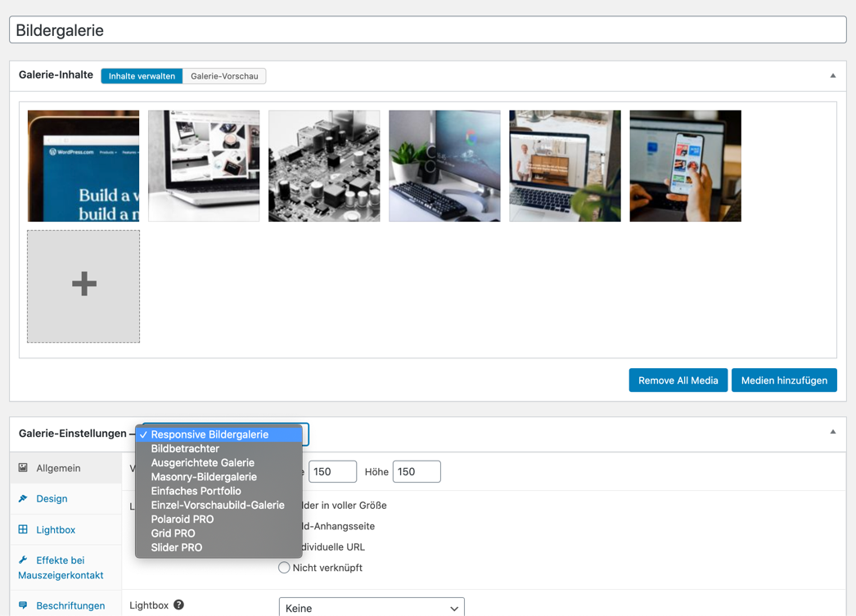Open the Design settings tab

point(52,498)
